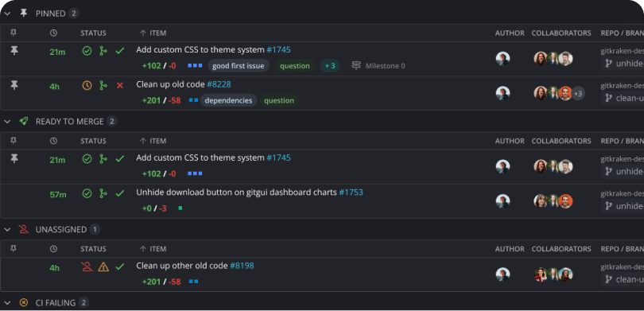This screenshot has height=311, width=644.
Task: Sort by the clock time column in Unassigned
Action: pos(53,249)
